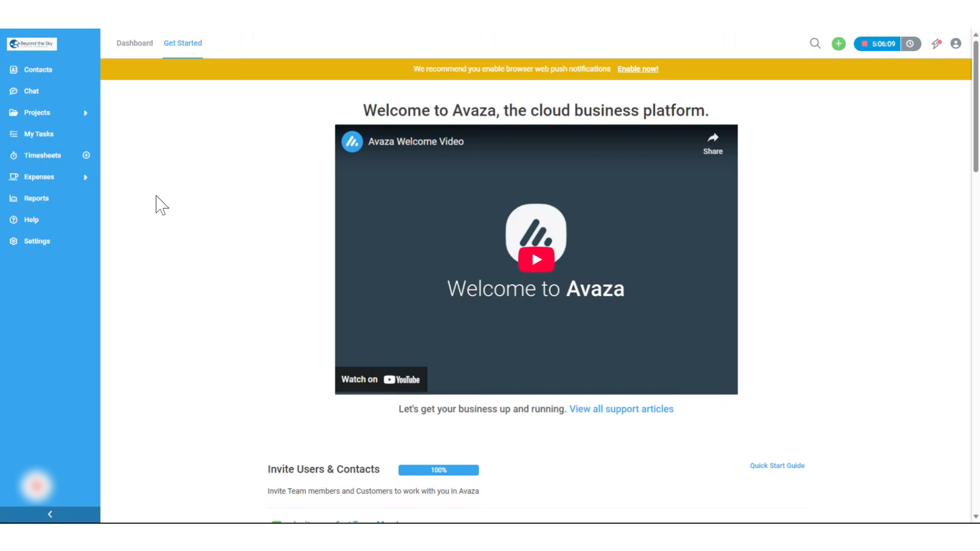Stop the running timer showing 5:06:09
The width and height of the screenshot is (980, 551).
tap(877, 44)
